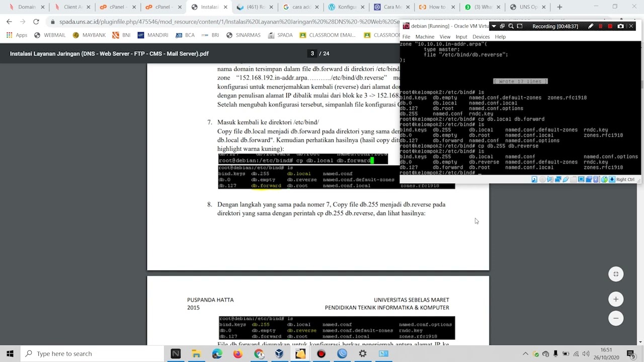This screenshot has height=362, width=644.
Task: Click the VirtualBox keyboard capture arrow icon
Action: [x=612, y=179]
